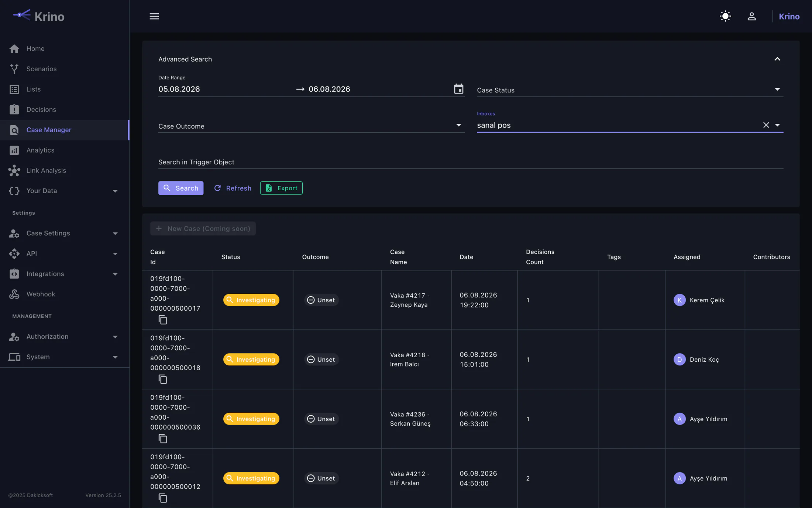The width and height of the screenshot is (812, 508).
Task: Click the Search in Trigger Object field
Action: 471,162
